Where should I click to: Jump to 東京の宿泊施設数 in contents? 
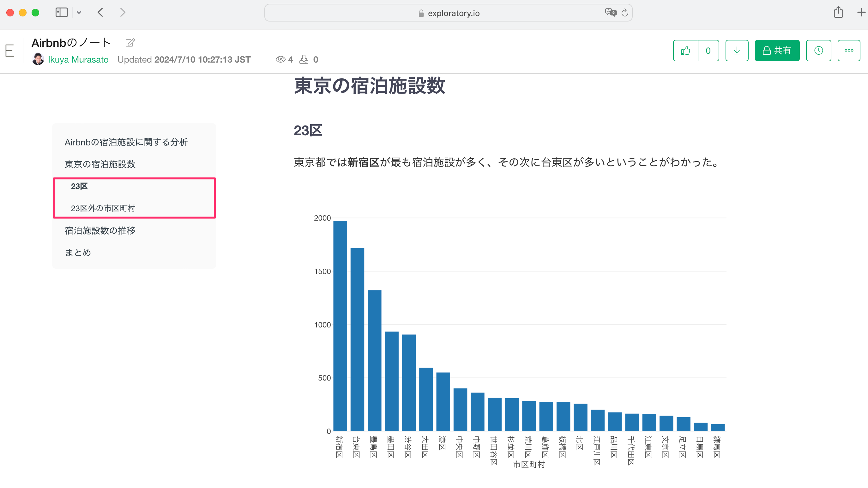100,164
